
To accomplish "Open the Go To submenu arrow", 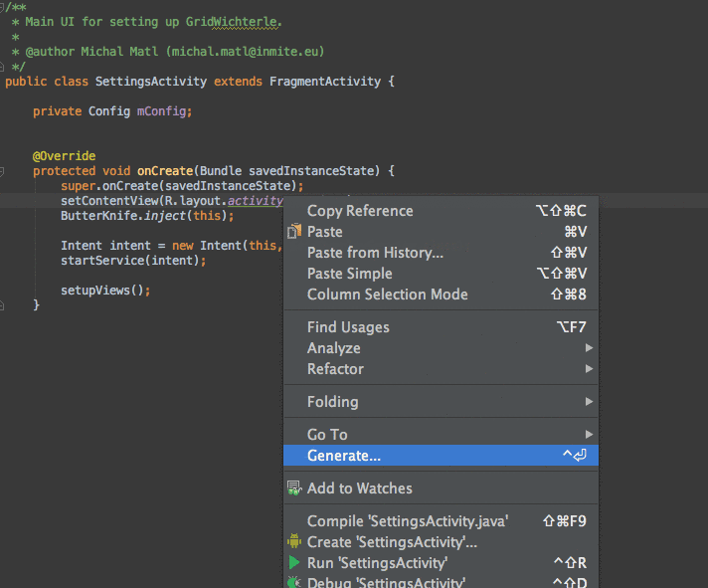I will [x=590, y=435].
